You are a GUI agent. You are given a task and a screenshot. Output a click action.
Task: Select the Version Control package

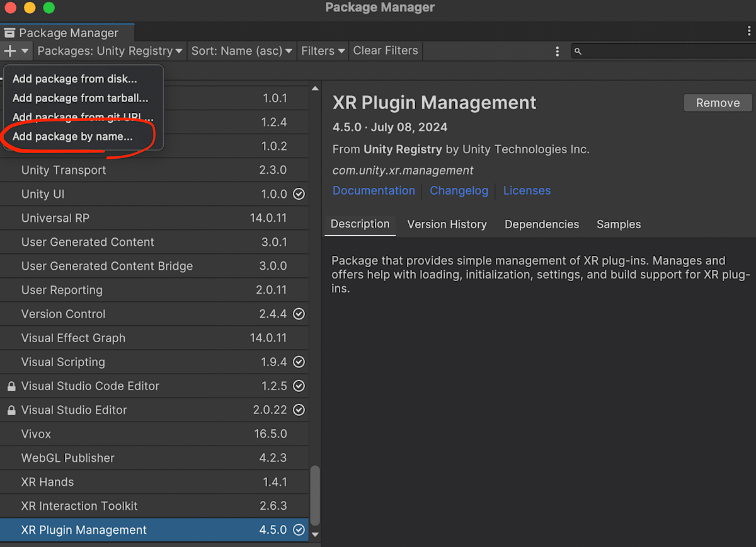[154, 314]
